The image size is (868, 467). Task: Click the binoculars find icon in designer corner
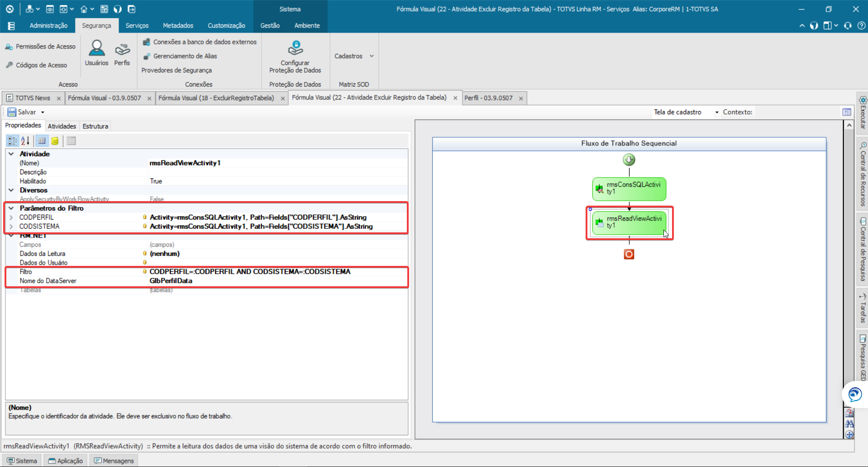[849, 424]
